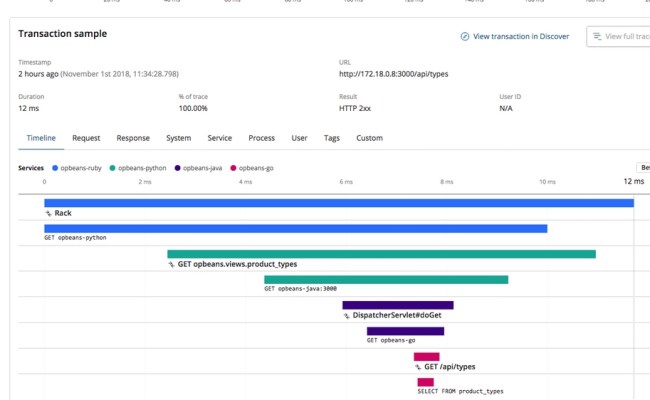Click the Transaction sample heading
Image resolution: width=650 pixels, height=400 pixels.
point(63,34)
